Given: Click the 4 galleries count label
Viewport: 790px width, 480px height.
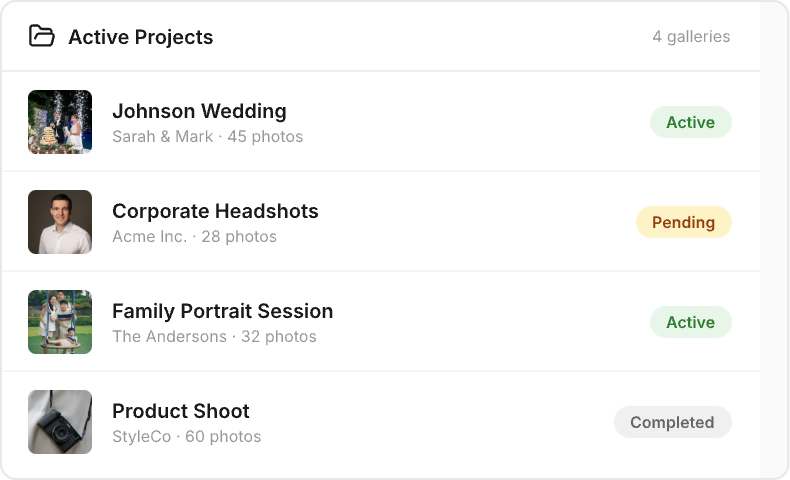Looking at the screenshot, I should coord(691,37).
